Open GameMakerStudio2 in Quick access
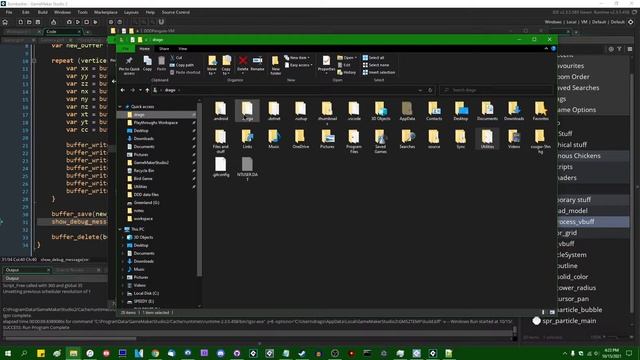This screenshot has height=360, width=640. pos(151,162)
